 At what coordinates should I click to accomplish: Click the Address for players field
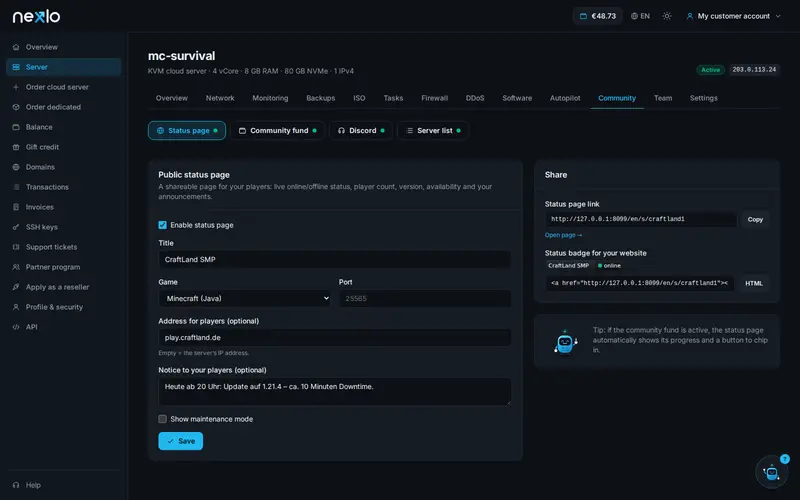click(335, 337)
